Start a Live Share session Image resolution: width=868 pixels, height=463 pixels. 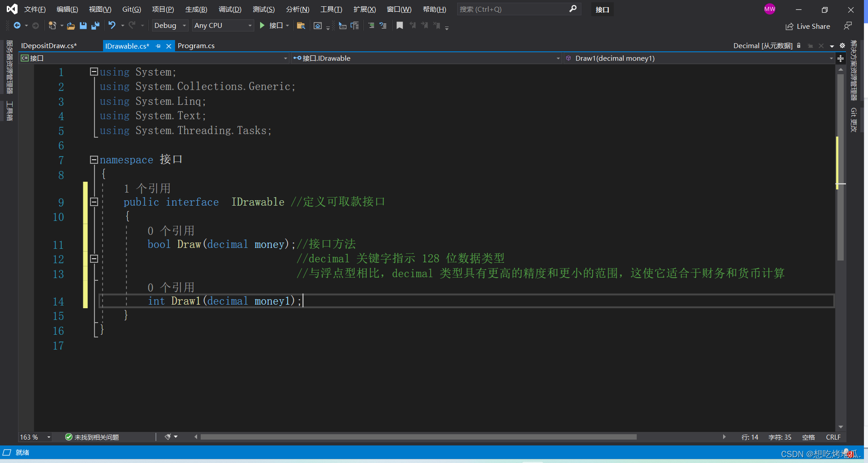pyautogui.click(x=808, y=26)
